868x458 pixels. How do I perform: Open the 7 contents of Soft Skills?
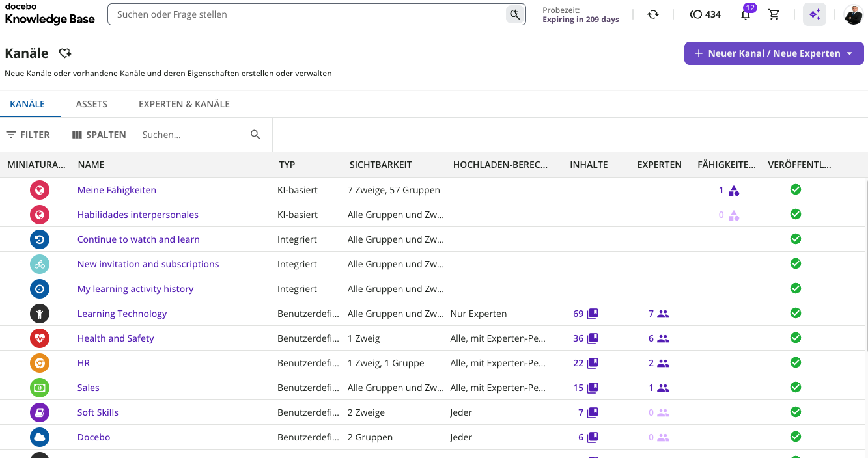(588, 412)
